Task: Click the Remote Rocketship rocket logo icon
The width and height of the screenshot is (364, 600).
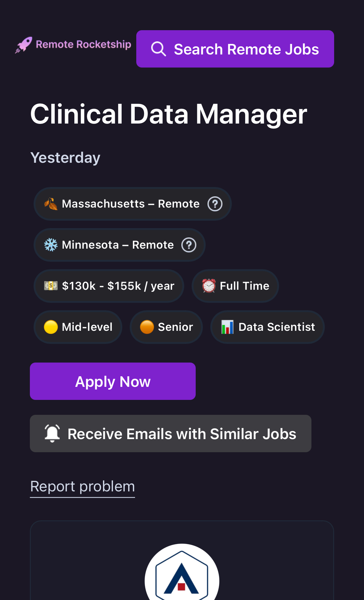Action: [24, 45]
